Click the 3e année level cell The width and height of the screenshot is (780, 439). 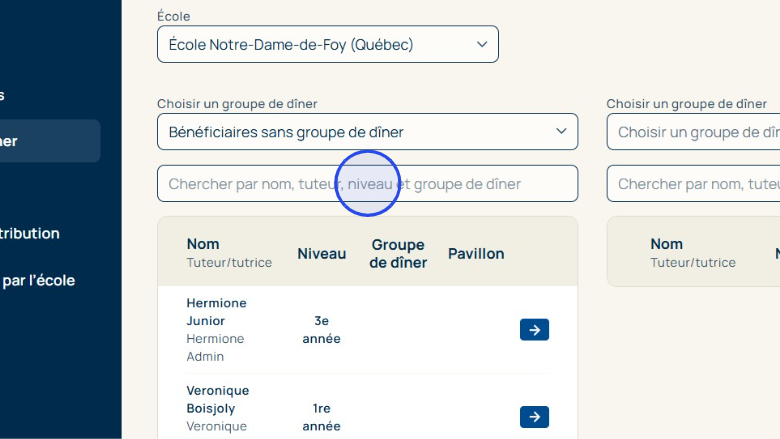point(322,330)
